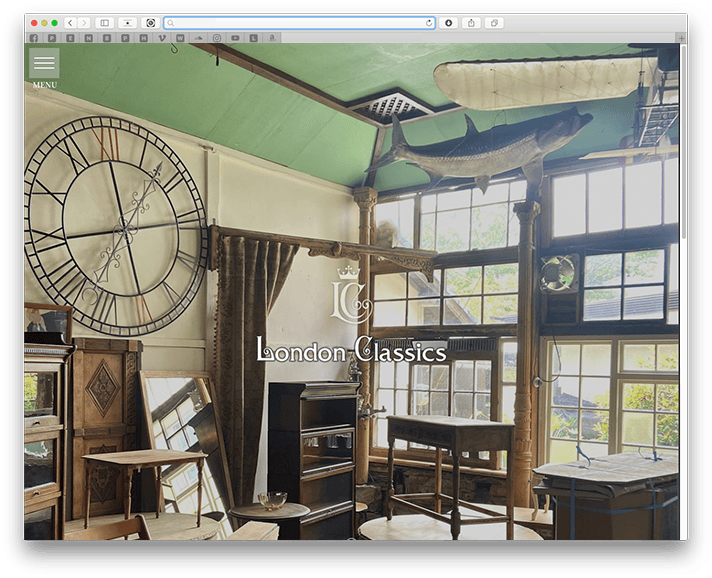Open the E bookmark icon
This screenshot has width=712, height=578.
click(70, 38)
